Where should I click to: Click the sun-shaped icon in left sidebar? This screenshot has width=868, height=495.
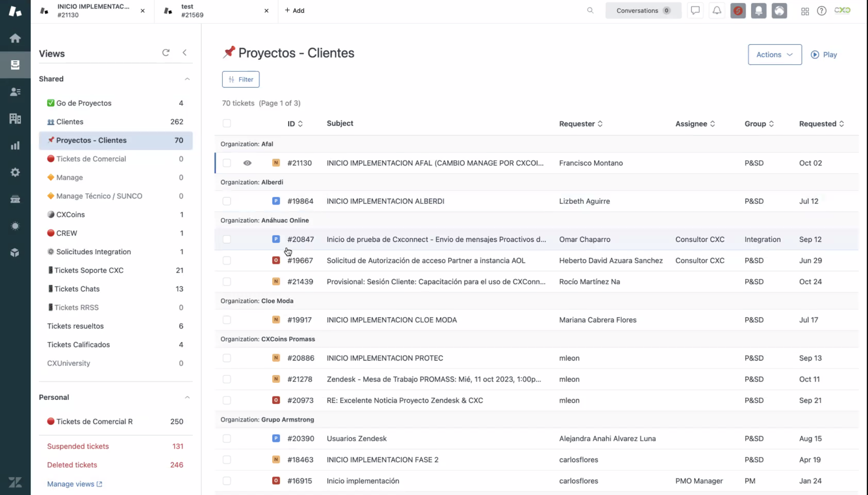click(x=15, y=226)
